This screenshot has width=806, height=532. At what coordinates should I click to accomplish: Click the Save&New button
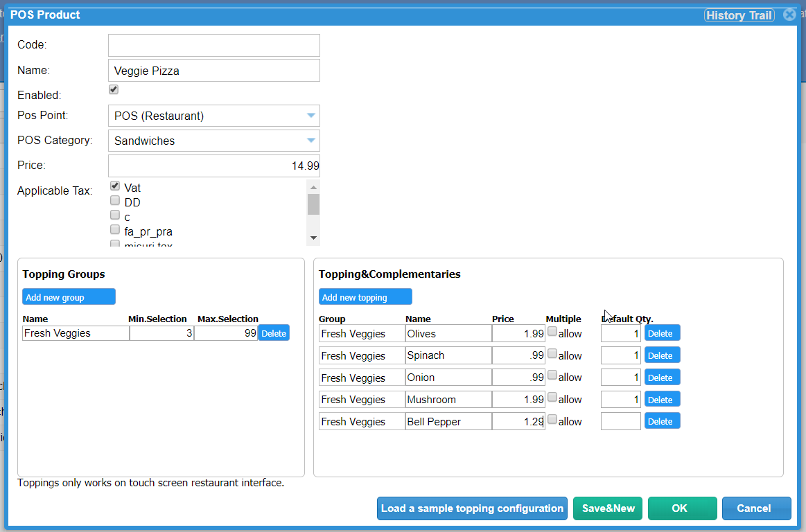608,508
